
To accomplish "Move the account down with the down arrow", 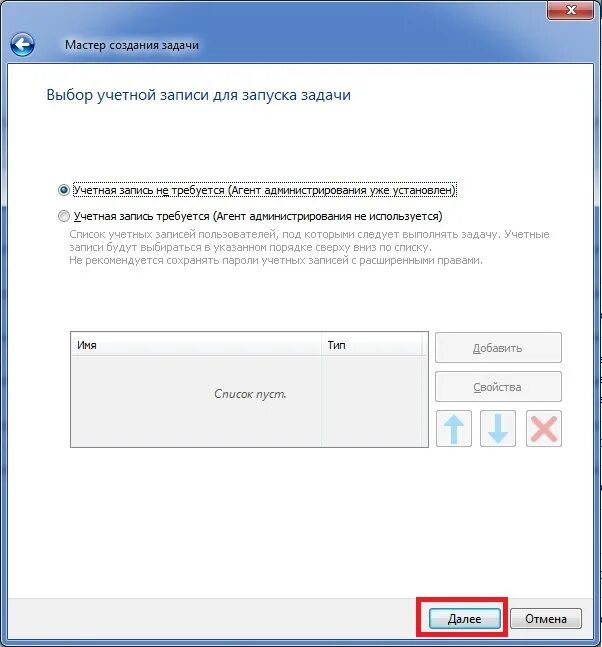I will coord(498,428).
